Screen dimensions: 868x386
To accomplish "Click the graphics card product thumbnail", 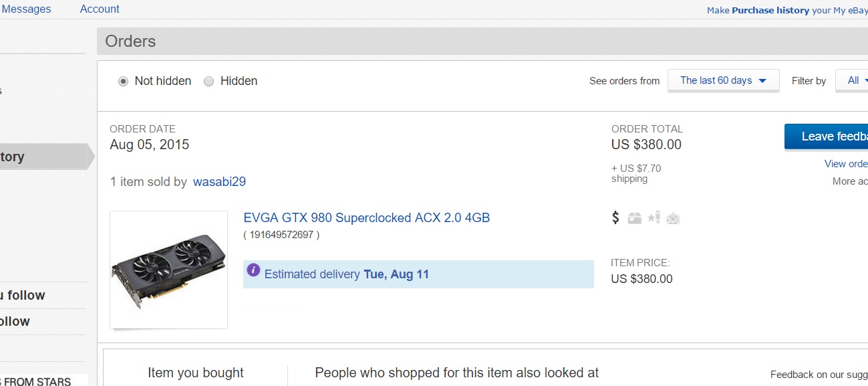I will pyautogui.click(x=168, y=270).
